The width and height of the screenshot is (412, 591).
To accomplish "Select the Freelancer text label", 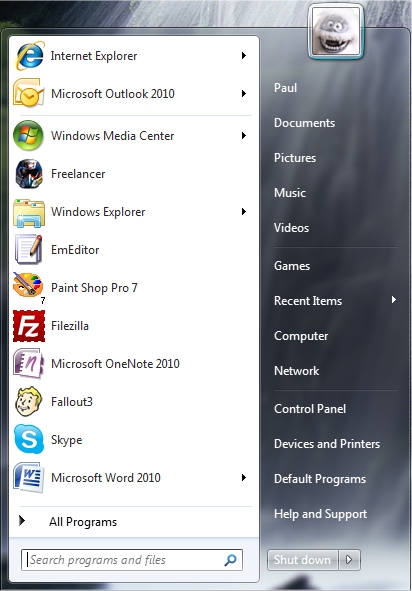I will 78,174.
